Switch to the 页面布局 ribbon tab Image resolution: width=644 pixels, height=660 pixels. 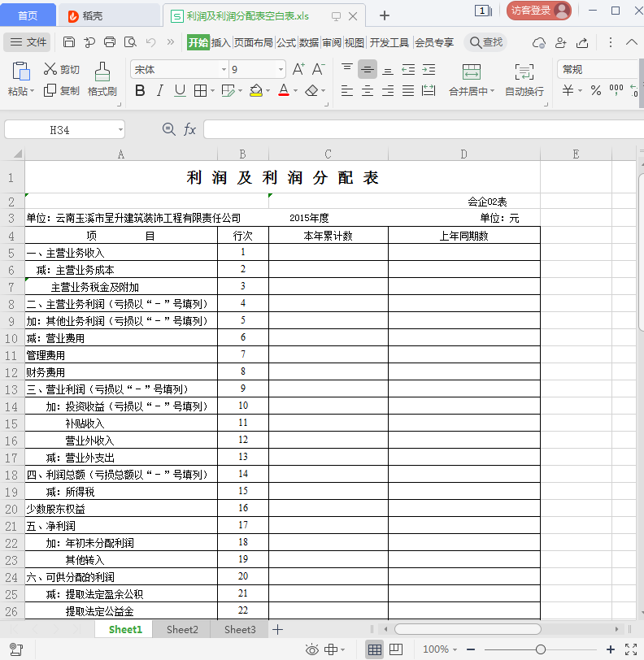253,42
